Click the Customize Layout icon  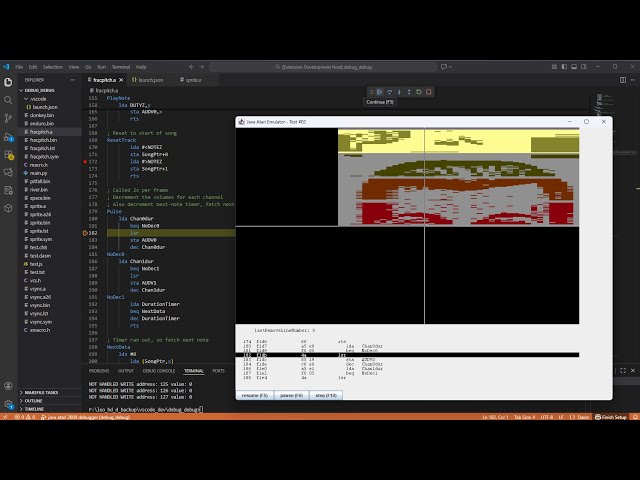click(x=554, y=67)
